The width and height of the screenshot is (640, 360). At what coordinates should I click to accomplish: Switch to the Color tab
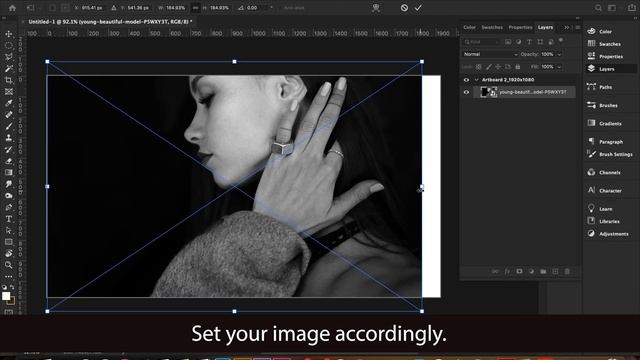tap(469, 27)
